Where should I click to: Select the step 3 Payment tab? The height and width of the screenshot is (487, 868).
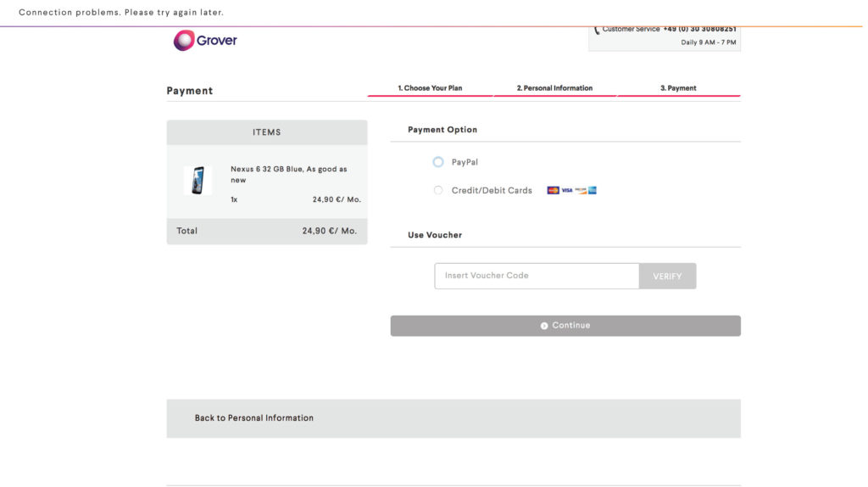pos(678,88)
